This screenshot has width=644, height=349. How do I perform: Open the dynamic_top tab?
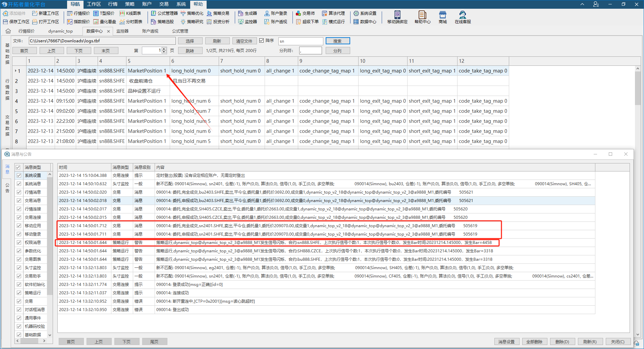pyautogui.click(x=60, y=31)
